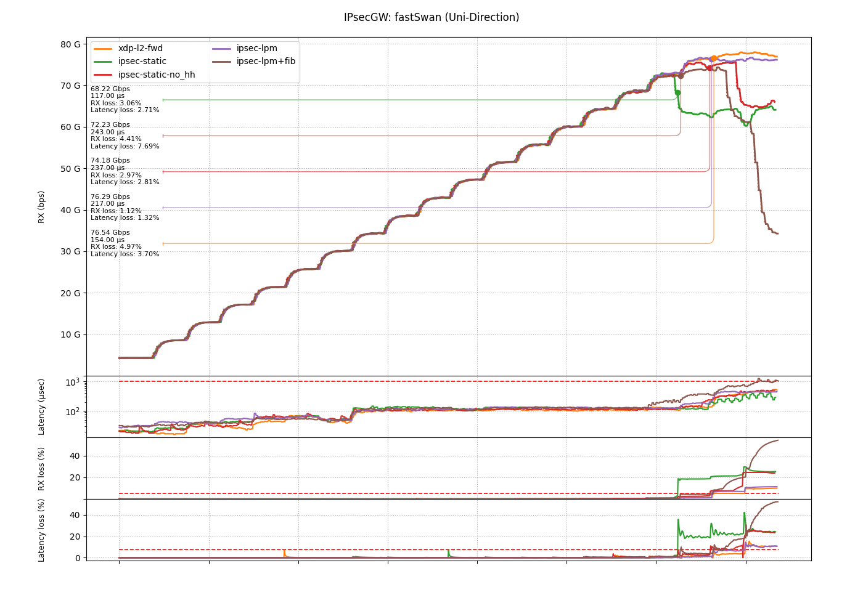Select the ipsec-static-no_hh legend entry

pos(145,75)
